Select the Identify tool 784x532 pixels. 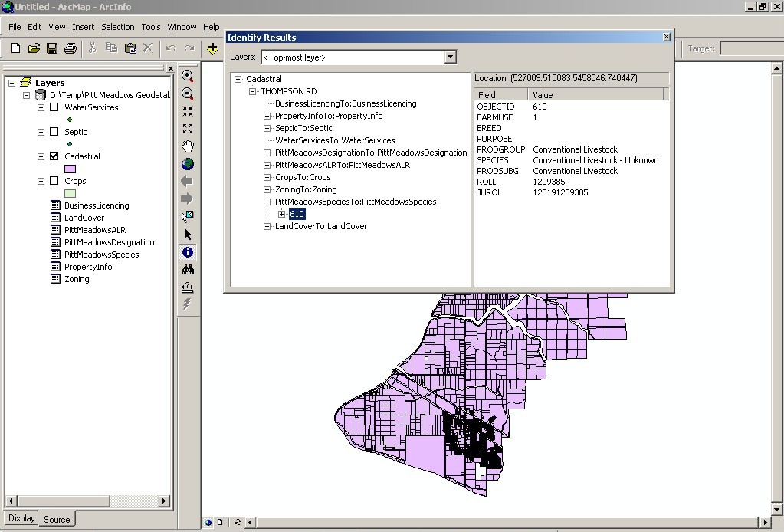[188, 252]
